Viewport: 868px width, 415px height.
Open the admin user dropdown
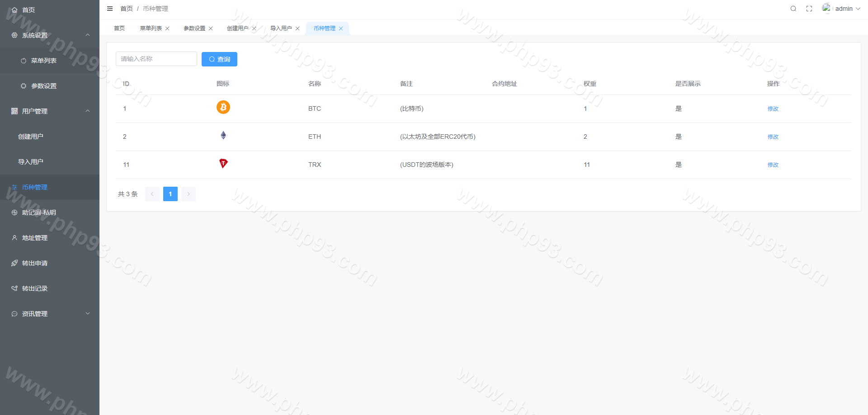pyautogui.click(x=842, y=9)
